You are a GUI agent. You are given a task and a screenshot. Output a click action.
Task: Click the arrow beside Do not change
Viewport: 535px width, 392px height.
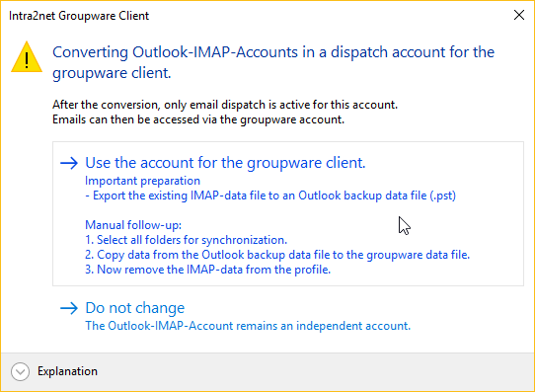coord(69,308)
